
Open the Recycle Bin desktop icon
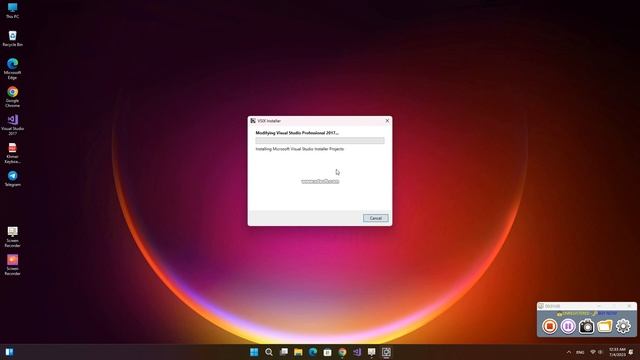pos(12,38)
